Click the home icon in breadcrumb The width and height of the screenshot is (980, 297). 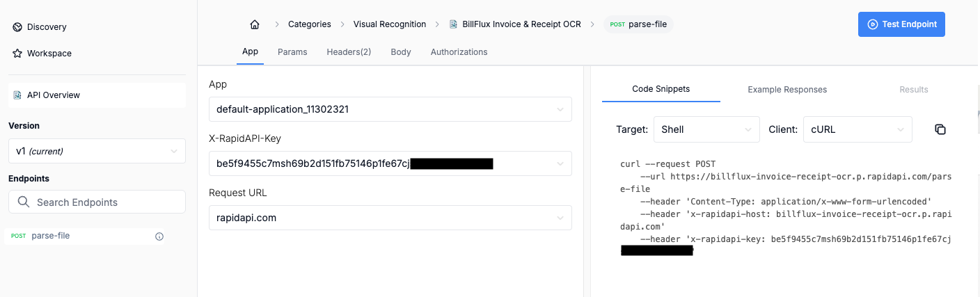coord(255,24)
